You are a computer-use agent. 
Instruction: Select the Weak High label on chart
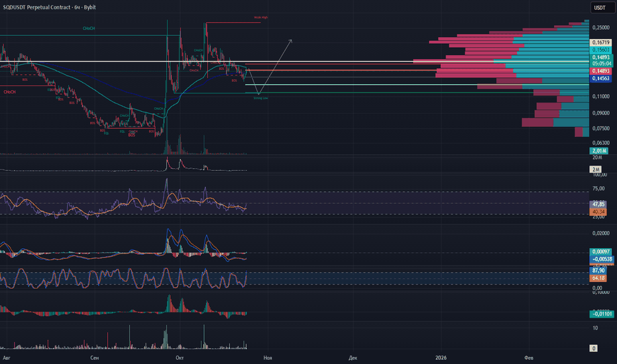click(261, 18)
